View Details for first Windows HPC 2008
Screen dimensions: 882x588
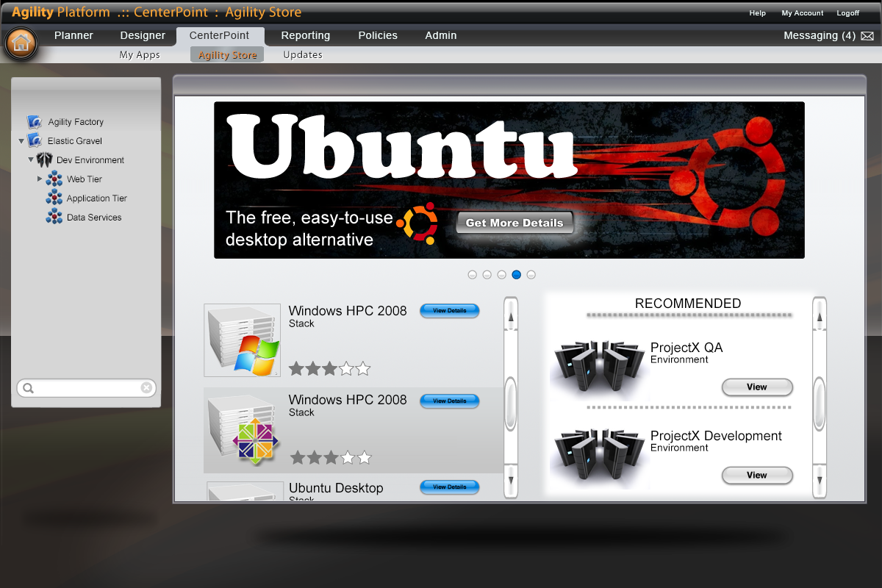[450, 311]
